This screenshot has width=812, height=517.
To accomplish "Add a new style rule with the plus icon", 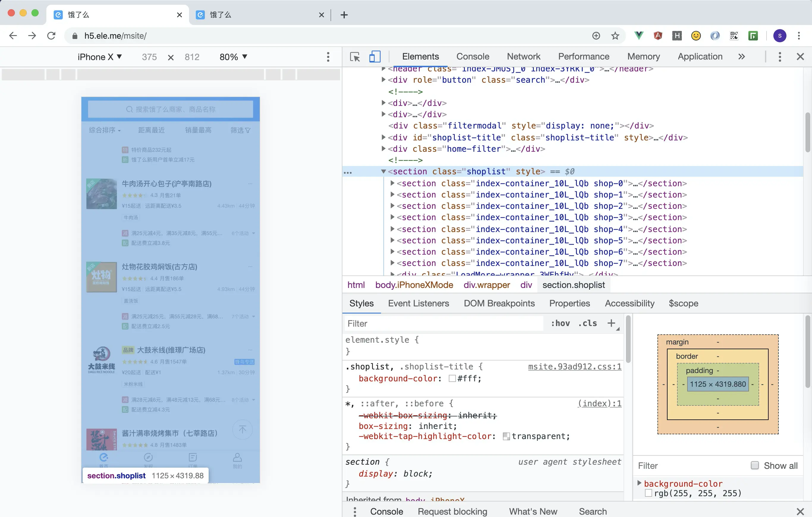I will point(611,323).
